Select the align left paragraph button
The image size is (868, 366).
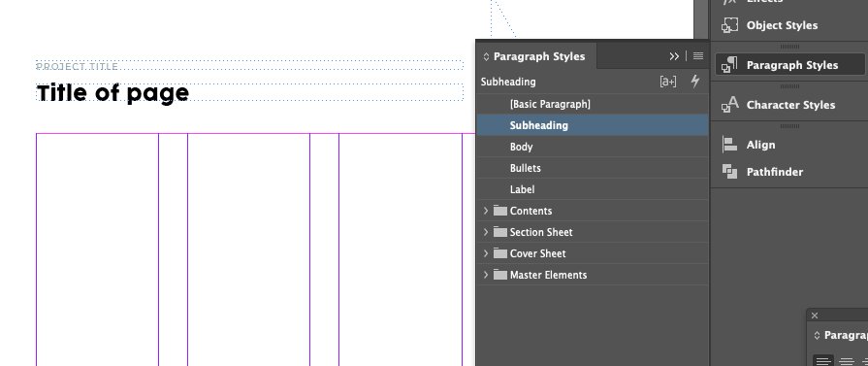823,361
